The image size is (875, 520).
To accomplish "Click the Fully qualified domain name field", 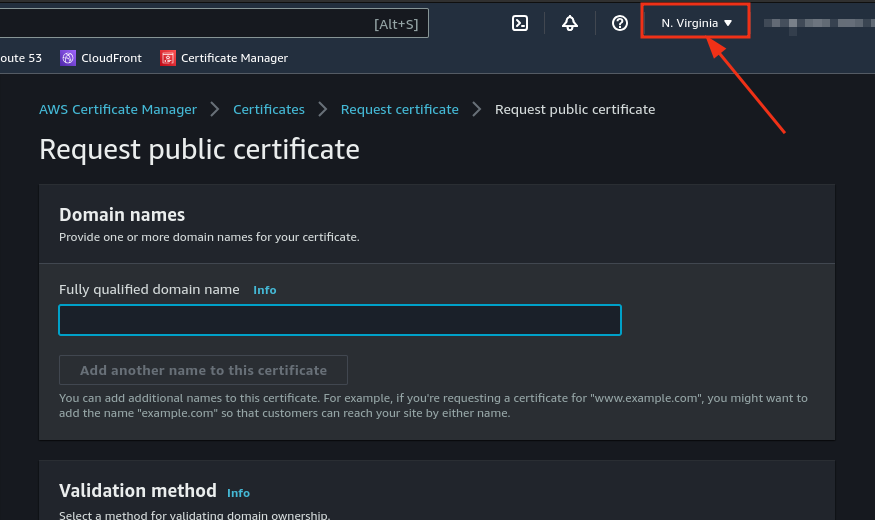I will pos(340,320).
